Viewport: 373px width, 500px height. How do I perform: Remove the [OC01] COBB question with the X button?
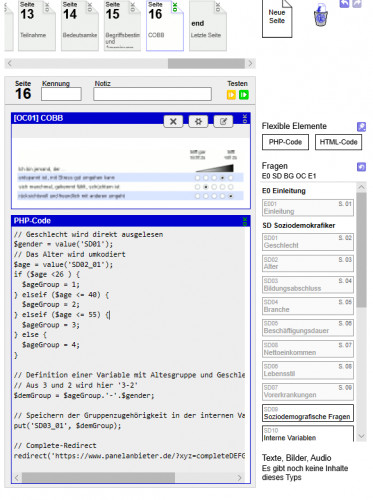tap(173, 121)
